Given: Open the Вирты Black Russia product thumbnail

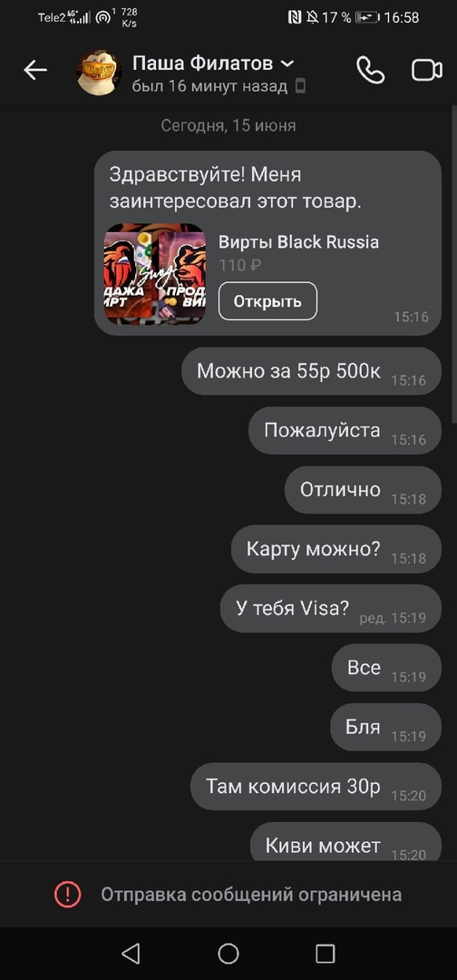Looking at the screenshot, I should 154,274.
